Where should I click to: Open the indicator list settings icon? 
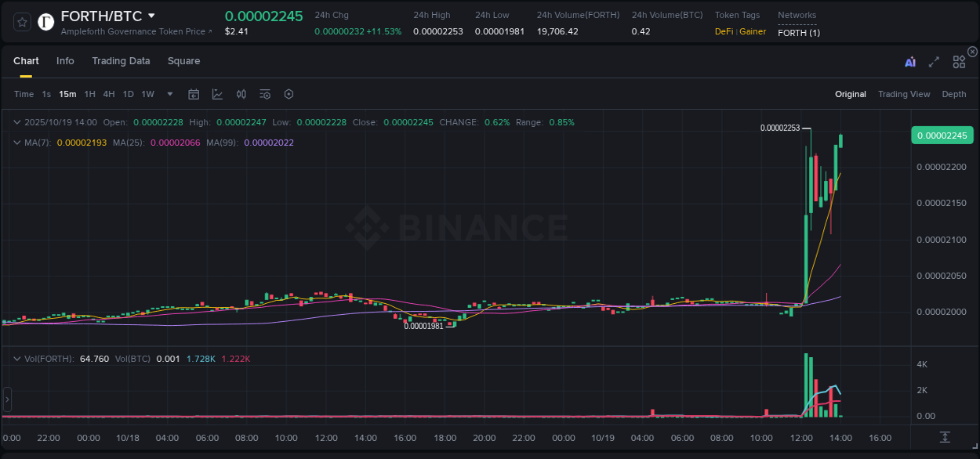point(265,94)
